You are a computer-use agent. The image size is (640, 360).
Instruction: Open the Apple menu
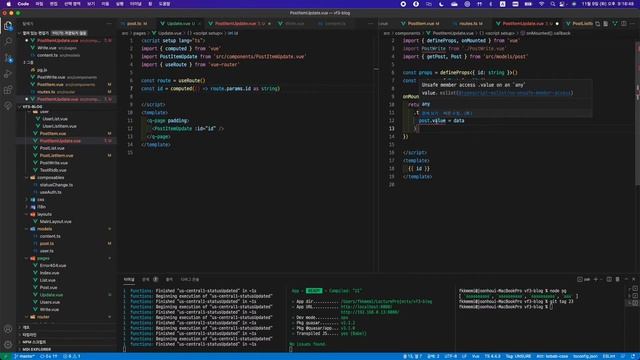pos(9,4)
